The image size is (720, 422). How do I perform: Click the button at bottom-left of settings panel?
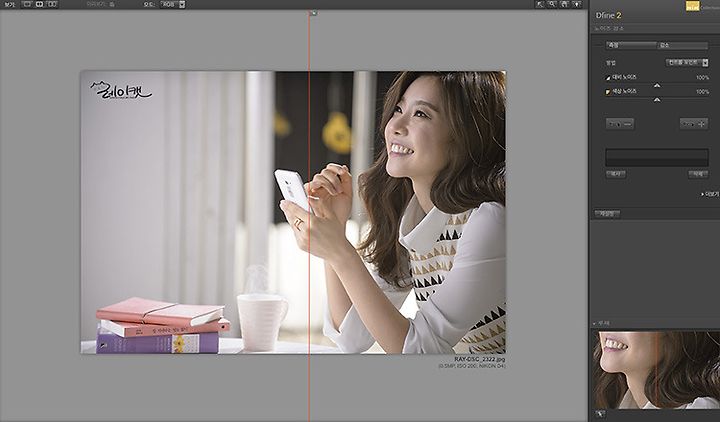tap(607, 214)
